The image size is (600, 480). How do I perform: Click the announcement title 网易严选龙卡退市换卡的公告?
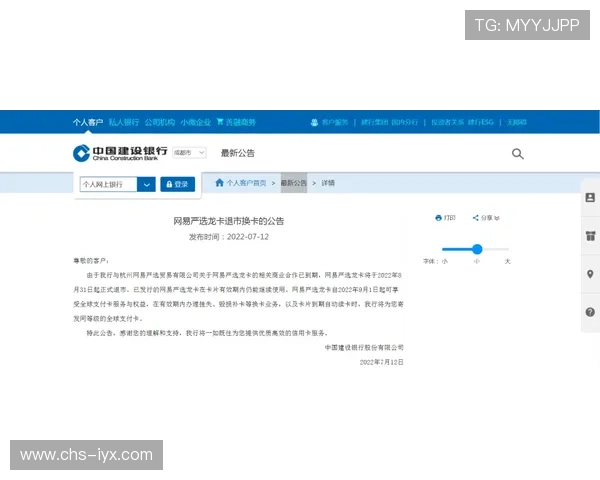click(x=228, y=221)
